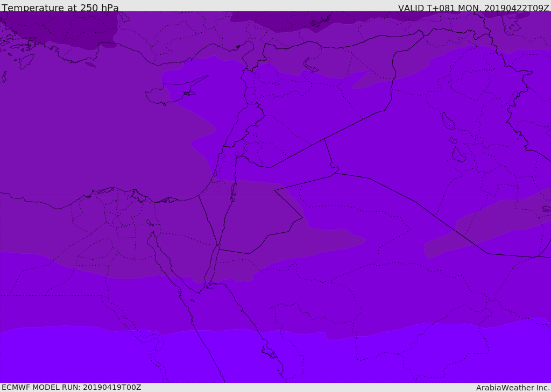The height and width of the screenshot is (392, 551).
Task: Click the Dead Sea outline on the map
Action: coord(234,192)
